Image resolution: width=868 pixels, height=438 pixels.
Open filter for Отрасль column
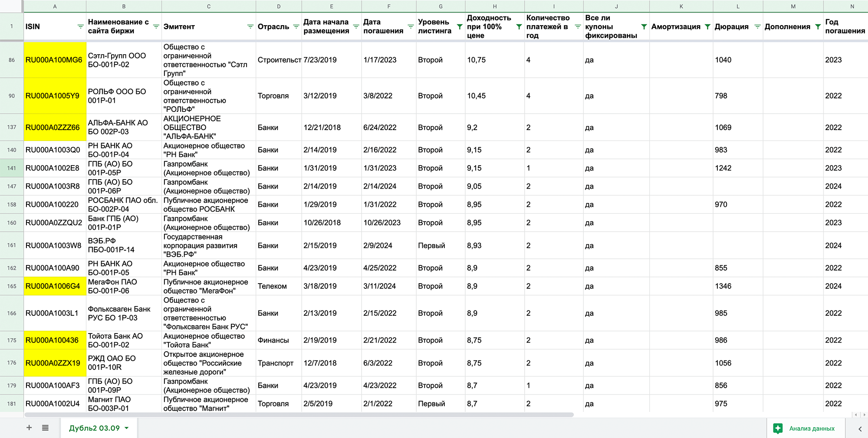click(x=296, y=26)
